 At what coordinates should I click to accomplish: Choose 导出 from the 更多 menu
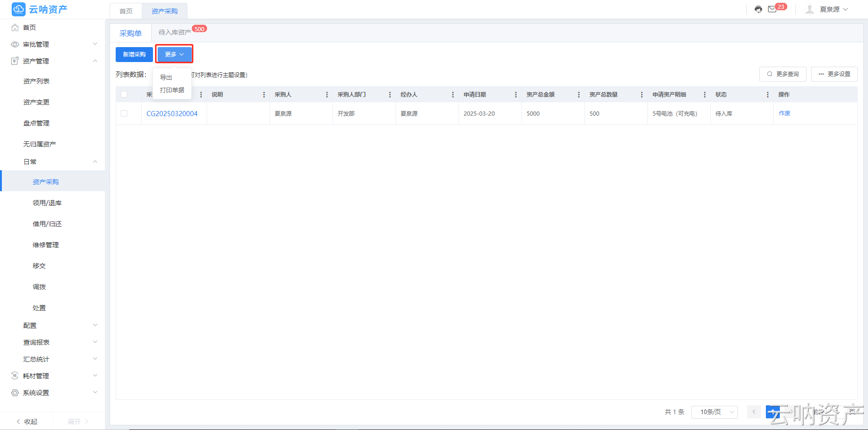pos(166,77)
